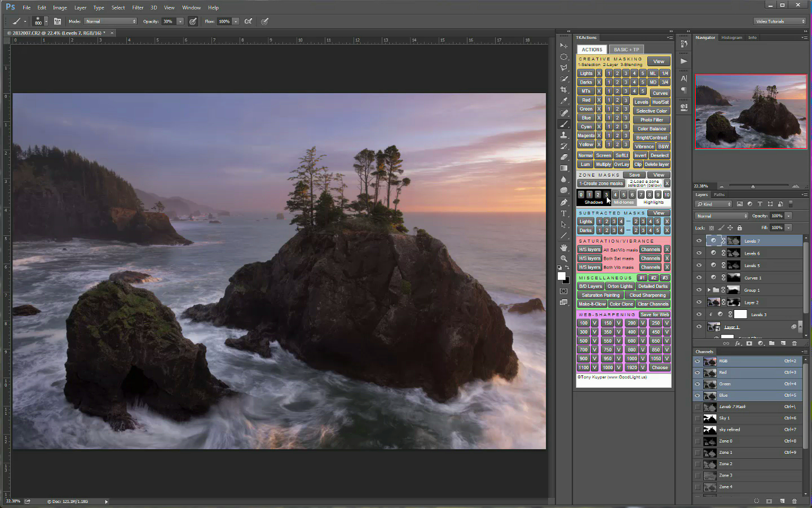Viewport: 812px width, 508px height.
Task: Open the brush Mode dropdown
Action: coord(111,21)
